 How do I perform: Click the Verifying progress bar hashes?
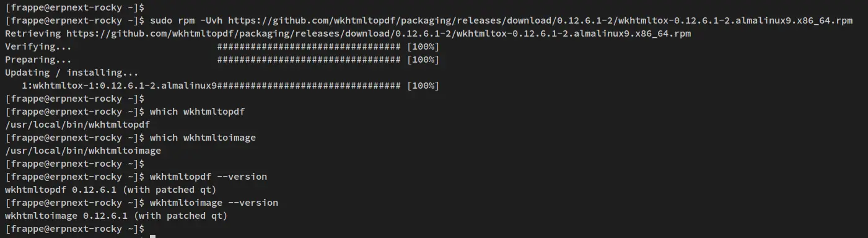tap(309, 46)
